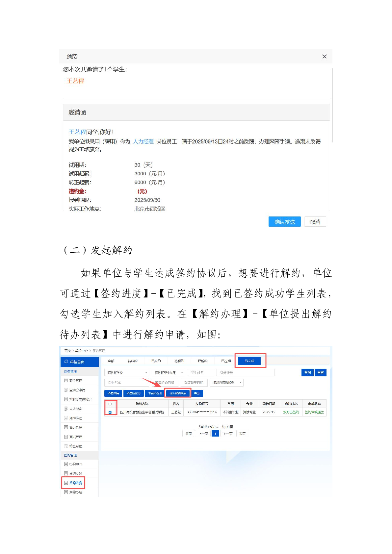The width and height of the screenshot is (392, 554).
Task: Click the home icon beside 单位首页
Action: pyautogui.click(x=66, y=362)
